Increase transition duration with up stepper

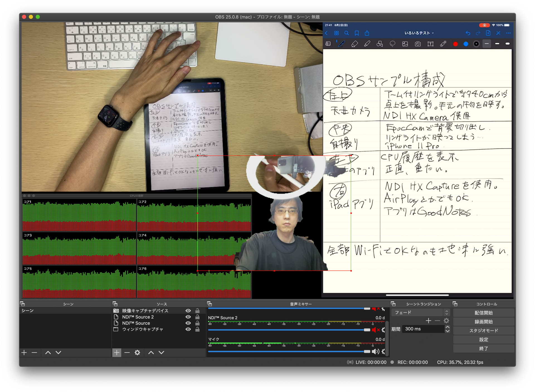(x=447, y=327)
